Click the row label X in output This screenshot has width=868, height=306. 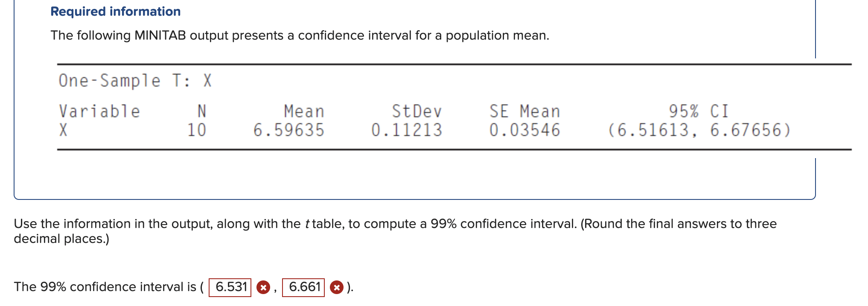pos(62,129)
